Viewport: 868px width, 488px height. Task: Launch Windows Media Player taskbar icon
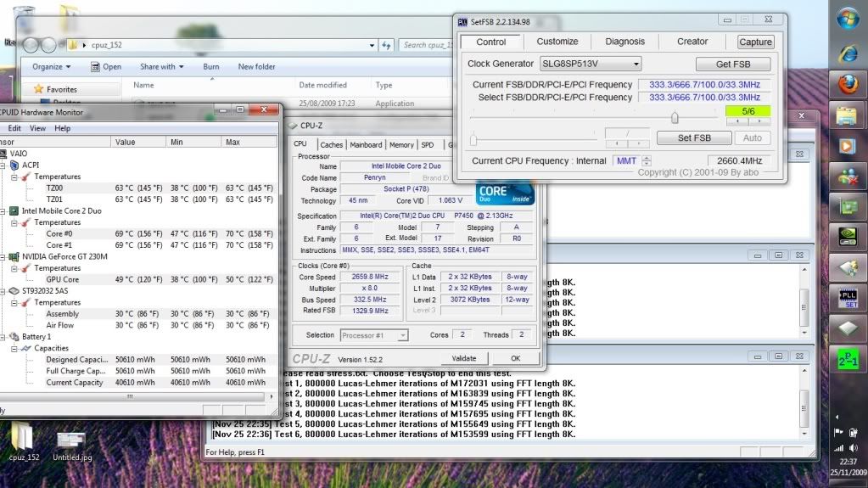click(847, 146)
